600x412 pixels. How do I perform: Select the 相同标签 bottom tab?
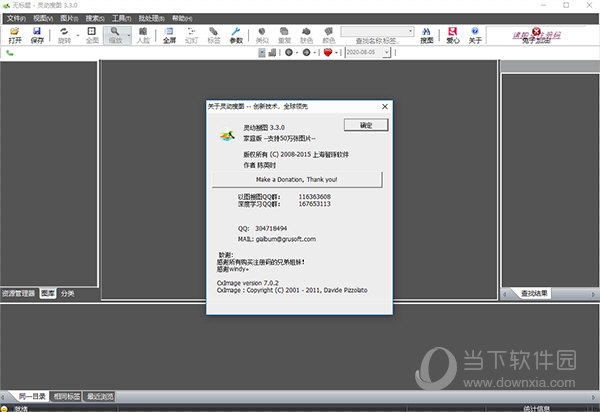[x=67, y=396]
